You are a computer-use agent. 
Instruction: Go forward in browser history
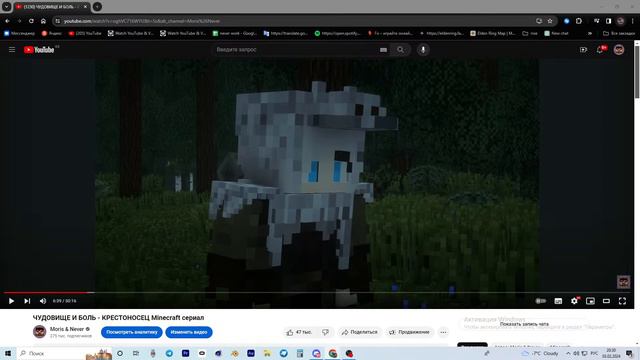click(x=19, y=21)
